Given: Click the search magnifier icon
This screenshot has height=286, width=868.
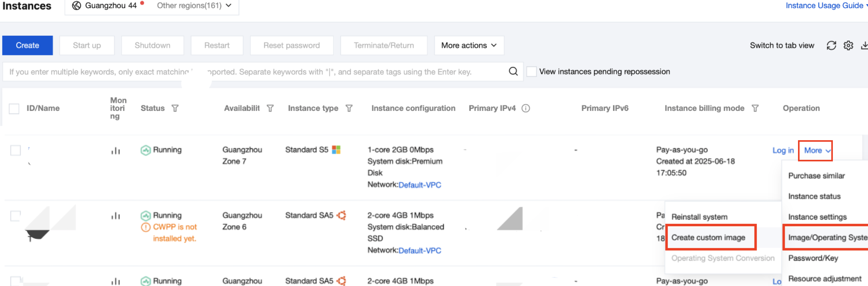Looking at the screenshot, I should pos(513,72).
